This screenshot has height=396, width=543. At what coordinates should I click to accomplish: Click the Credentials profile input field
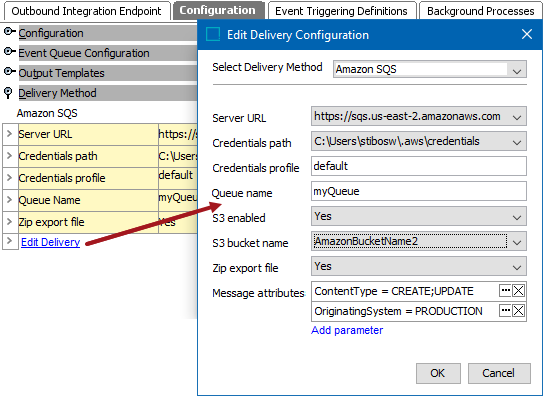pos(419,166)
